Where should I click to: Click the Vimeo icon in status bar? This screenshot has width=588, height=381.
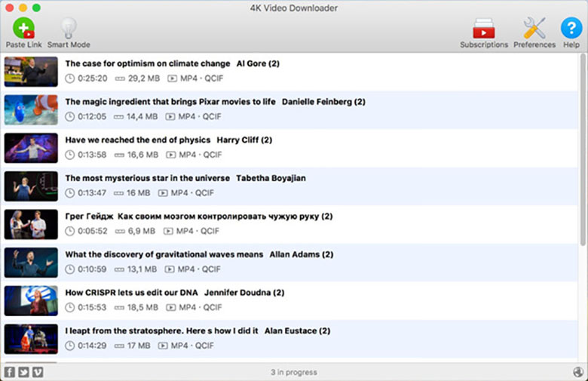38,372
